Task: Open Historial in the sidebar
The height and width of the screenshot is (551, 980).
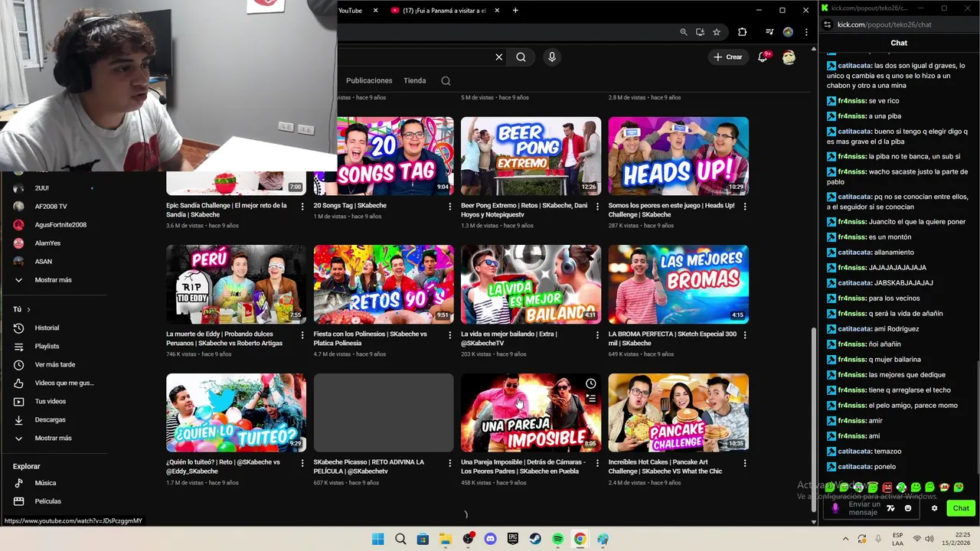Action: click(47, 328)
